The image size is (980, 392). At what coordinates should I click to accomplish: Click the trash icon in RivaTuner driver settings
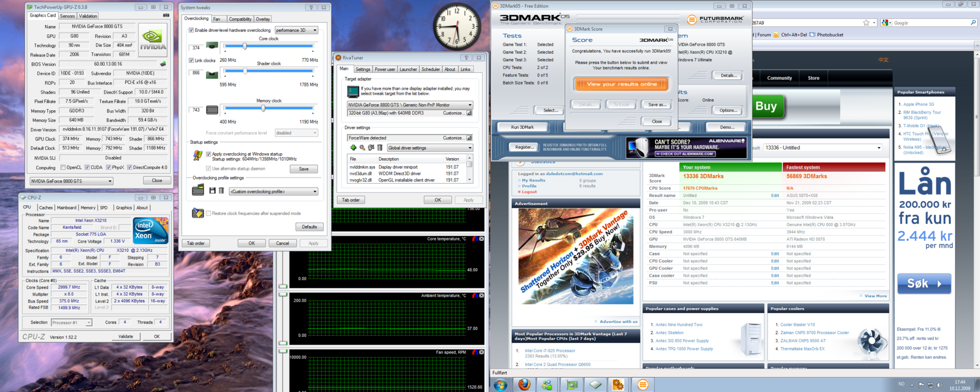click(380, 148)
